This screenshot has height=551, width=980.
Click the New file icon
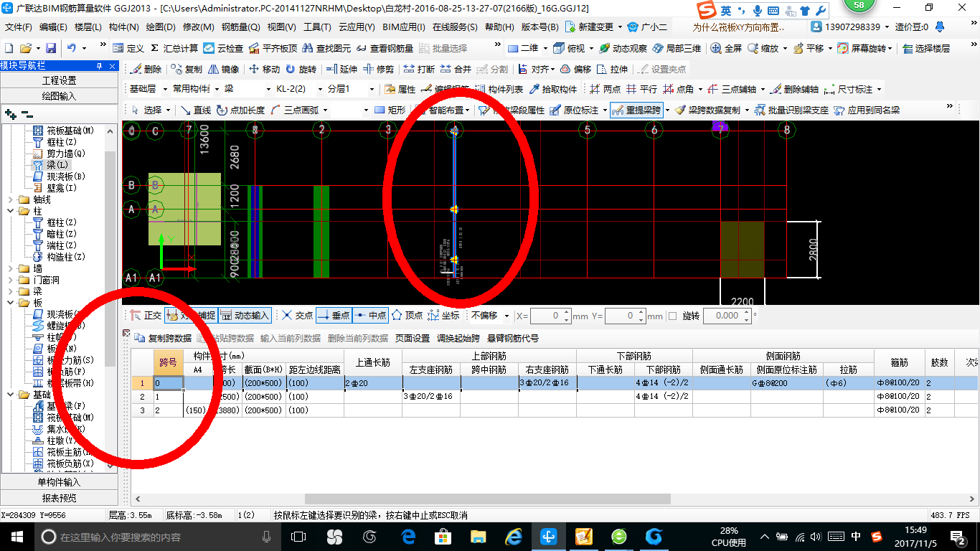[9, 48]
